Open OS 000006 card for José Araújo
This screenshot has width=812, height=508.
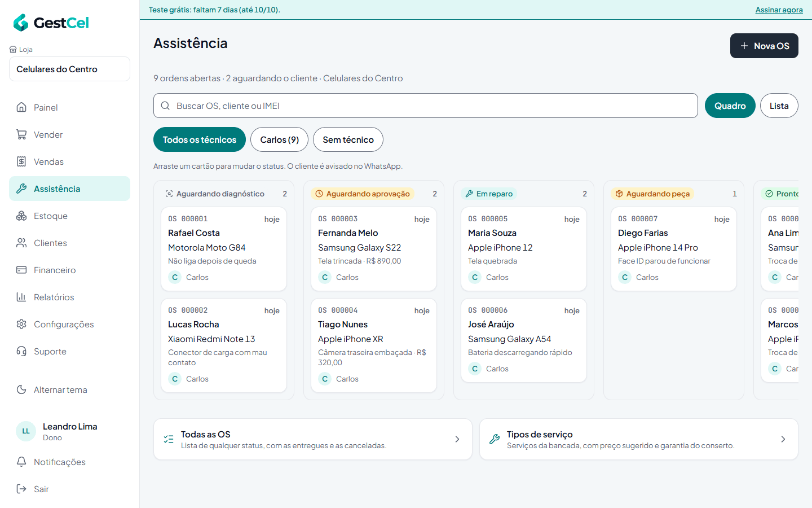pos(524,340)
